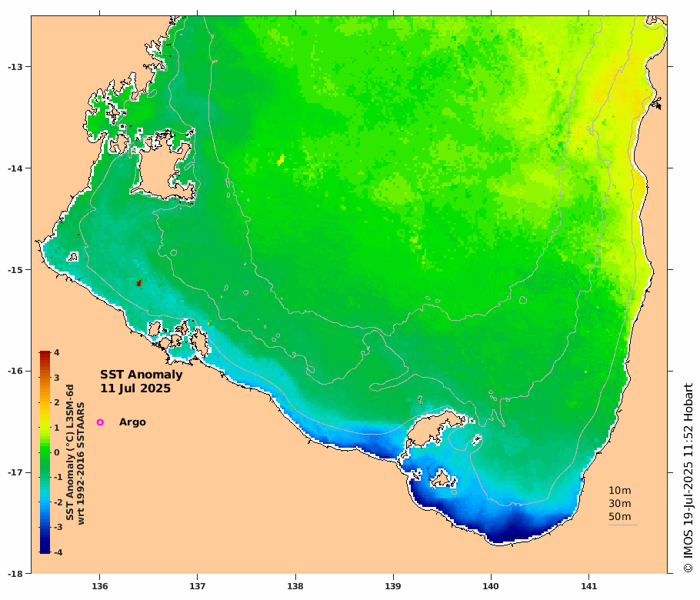Viewport: 700px width, 600px height.
Task: Click the 10m depth contour label
Action: pos(620,491)
